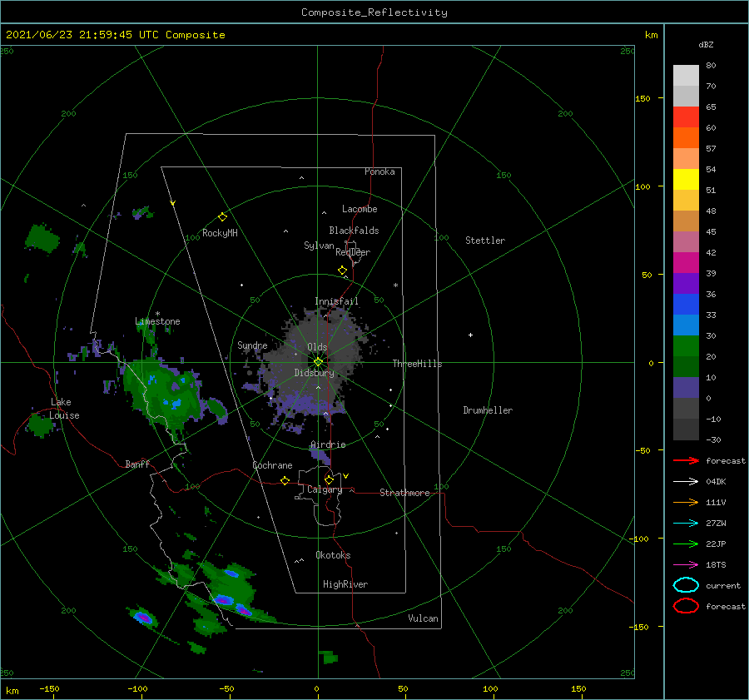The image size is (749, 700).
Task: Click the red forecast arrow in legend
Action: pos(686,460)
